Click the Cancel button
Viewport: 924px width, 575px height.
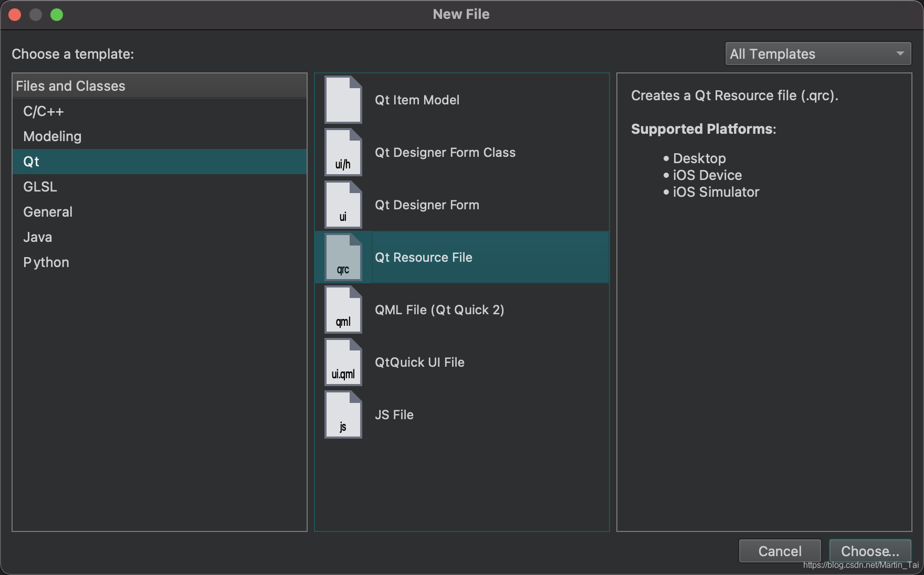click(x=780, y=551)
